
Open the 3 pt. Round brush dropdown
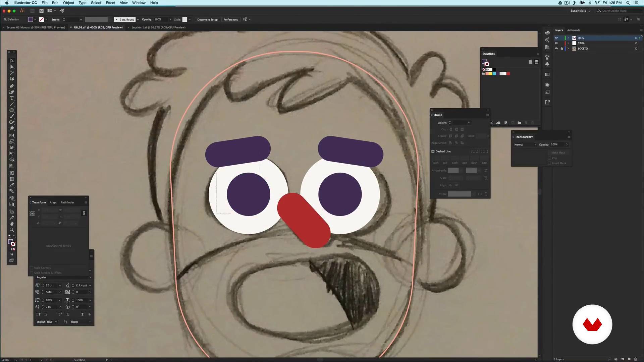138,19
